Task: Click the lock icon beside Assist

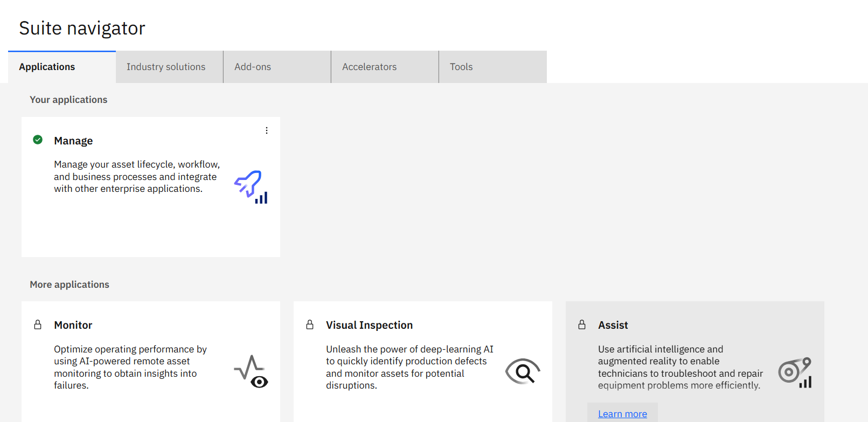Action: coord(582,325)
